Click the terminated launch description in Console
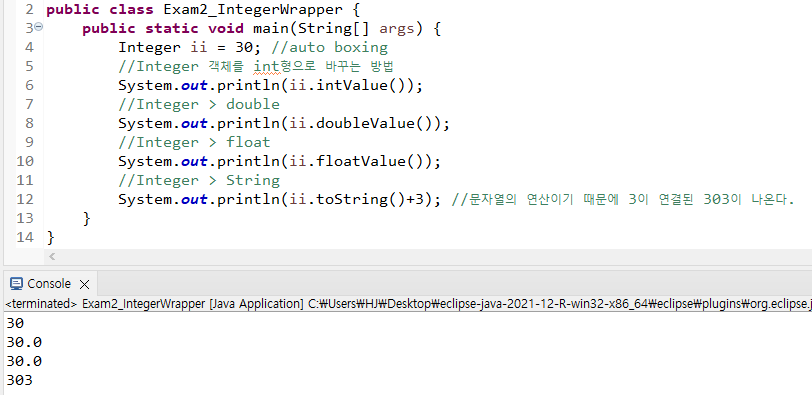 (x=408, y=304)
